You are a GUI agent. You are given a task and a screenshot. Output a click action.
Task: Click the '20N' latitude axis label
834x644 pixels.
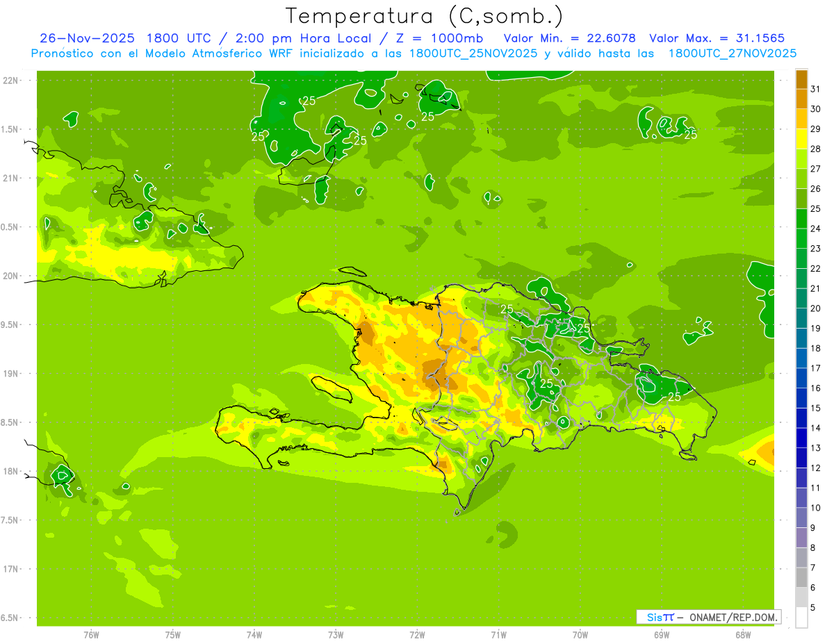(x=10, y=276)
